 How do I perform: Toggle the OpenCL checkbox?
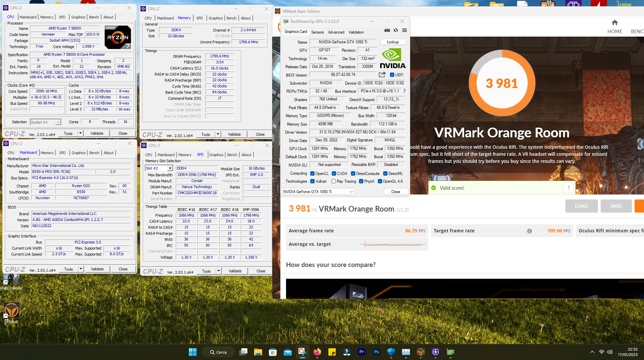click(312, 174)
